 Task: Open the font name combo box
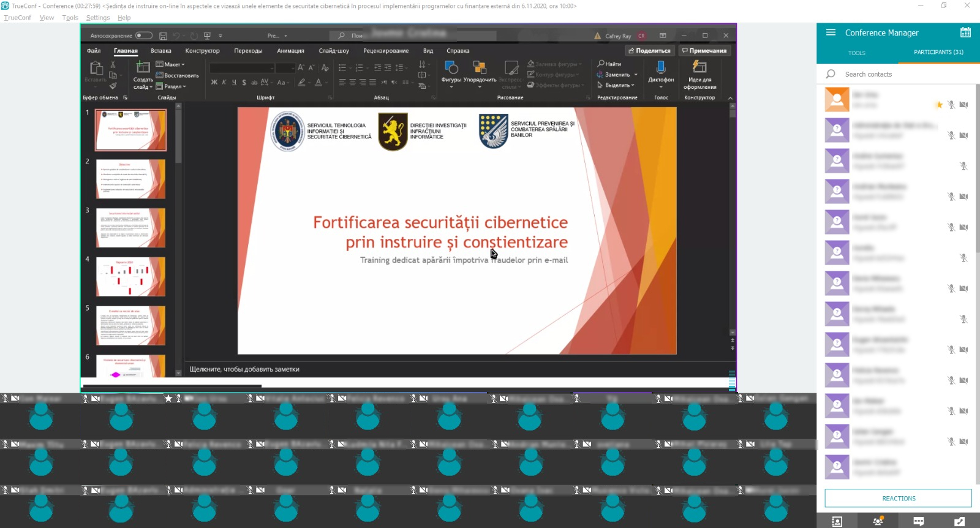(242, 68)
